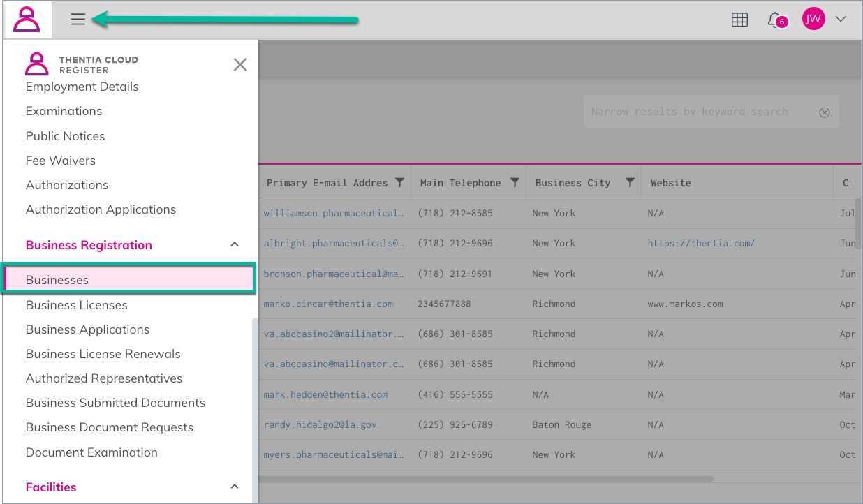Go to Business Document Requests
Screen dimensions: 863x504
click(110, 427)
